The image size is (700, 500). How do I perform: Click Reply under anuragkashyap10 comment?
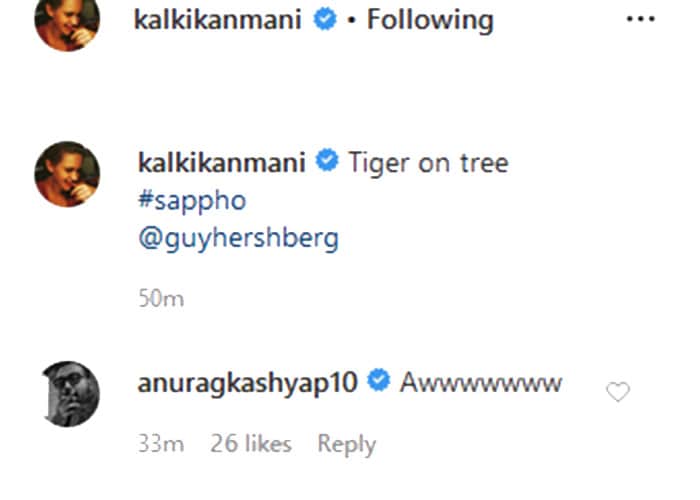(x=346, y=444)
